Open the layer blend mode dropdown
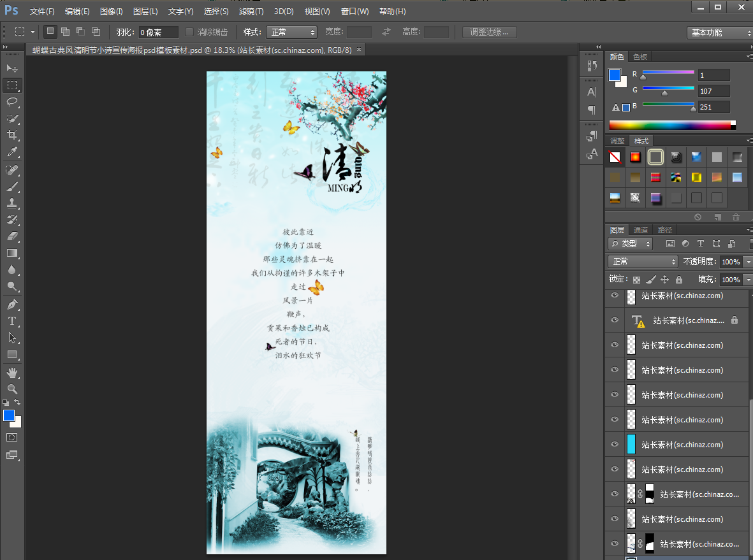This screenshot has width=753, height=560. [643, 261]
